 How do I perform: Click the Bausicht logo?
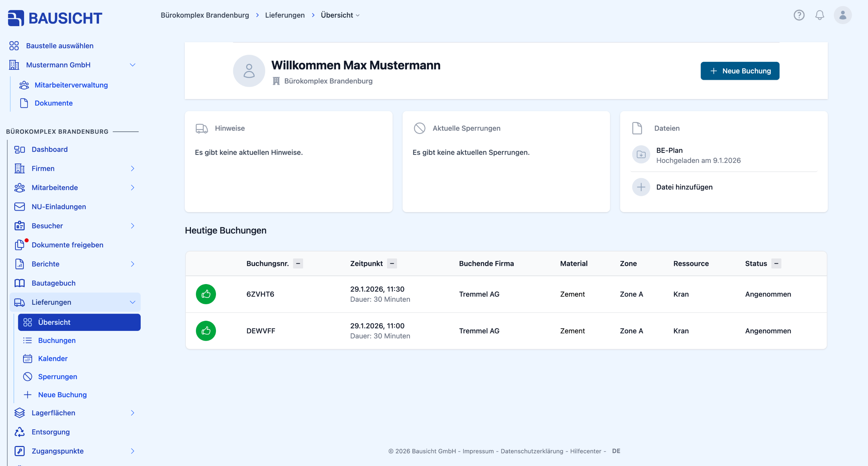pyautogui.click(x=55, y=18)
